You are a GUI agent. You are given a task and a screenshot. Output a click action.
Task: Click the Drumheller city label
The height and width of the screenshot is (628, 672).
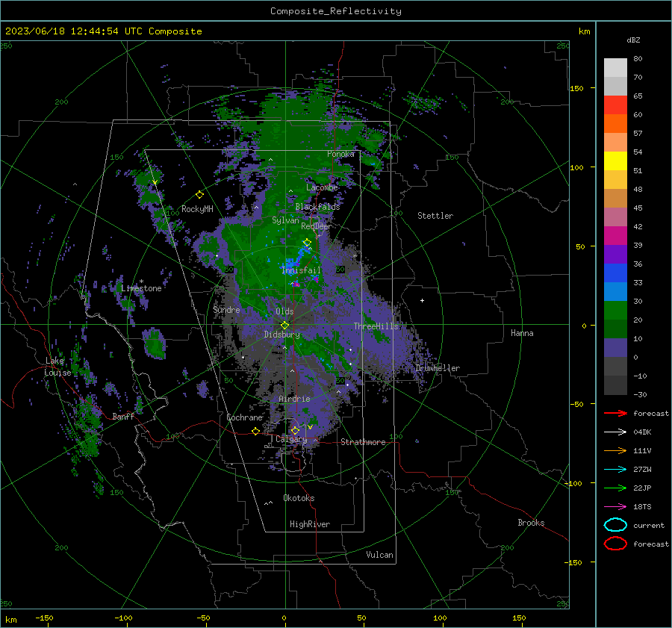(438, 368)
